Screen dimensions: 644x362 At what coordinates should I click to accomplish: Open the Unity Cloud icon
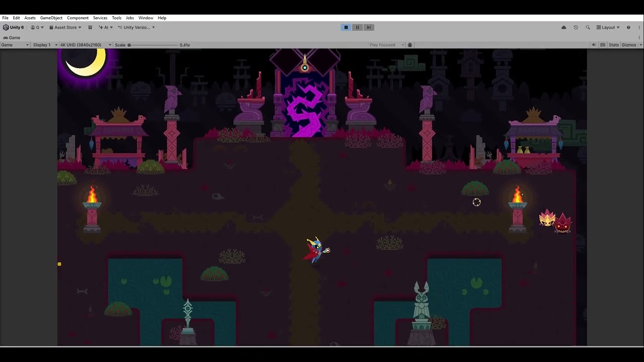click(x=564, y=28)
